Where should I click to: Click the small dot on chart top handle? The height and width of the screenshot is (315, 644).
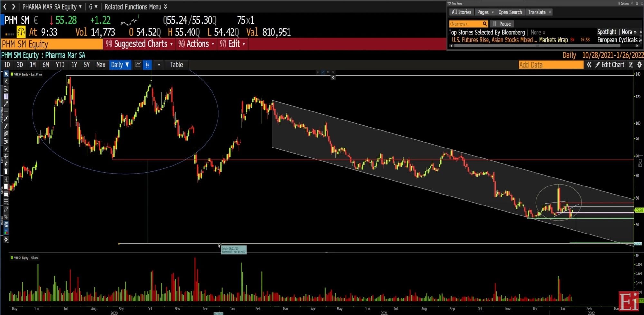coord(333,77)
